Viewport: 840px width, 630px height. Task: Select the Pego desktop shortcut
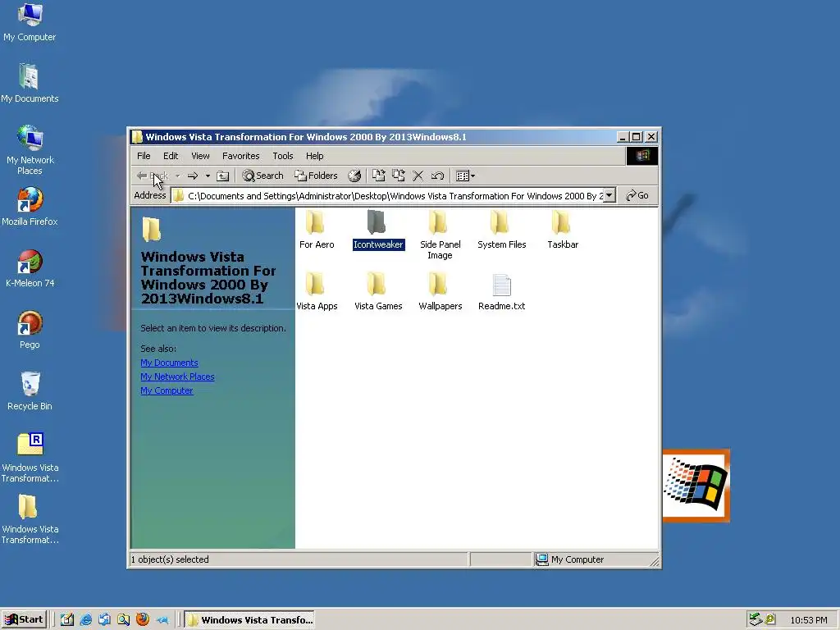pos(30,330)
